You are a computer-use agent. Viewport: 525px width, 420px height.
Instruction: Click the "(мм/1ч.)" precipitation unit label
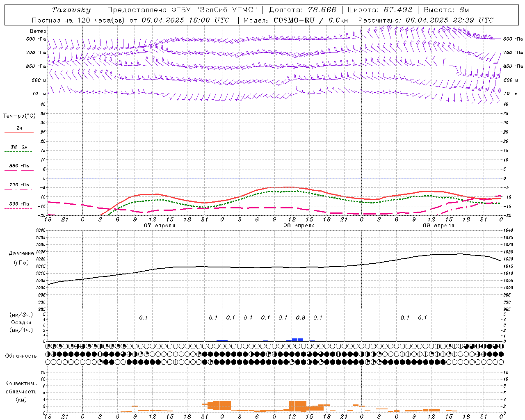pyautogui.click(x=21, y=330)
